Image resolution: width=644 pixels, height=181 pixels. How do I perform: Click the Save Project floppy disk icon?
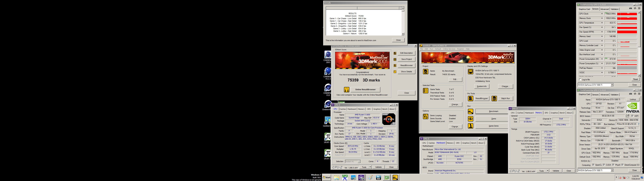coord(395,59)
